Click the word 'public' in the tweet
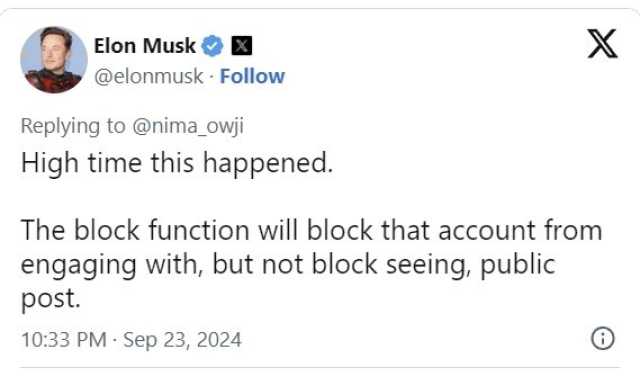The width and height of the screenshot is (640, 376). point(518,265)
